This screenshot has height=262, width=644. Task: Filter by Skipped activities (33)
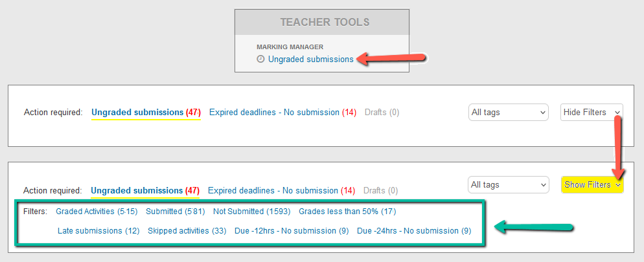tap(187, 231)
